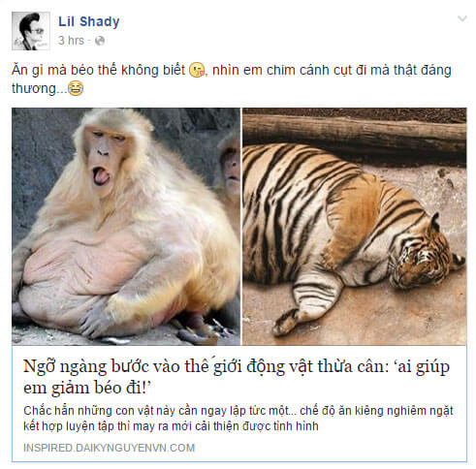Click the tiger's front paw in photo
The height and width of the screenshot is (469, 476).
(286, 322)
